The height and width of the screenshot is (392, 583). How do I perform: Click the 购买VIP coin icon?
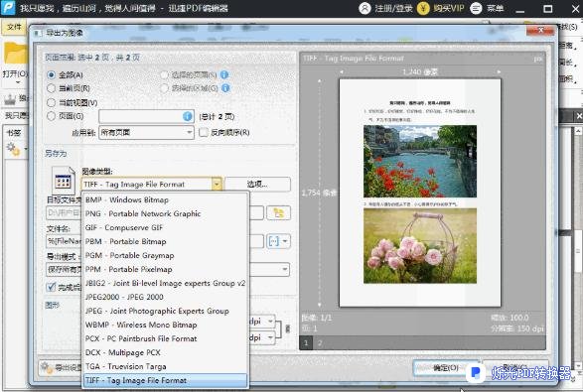423,8
